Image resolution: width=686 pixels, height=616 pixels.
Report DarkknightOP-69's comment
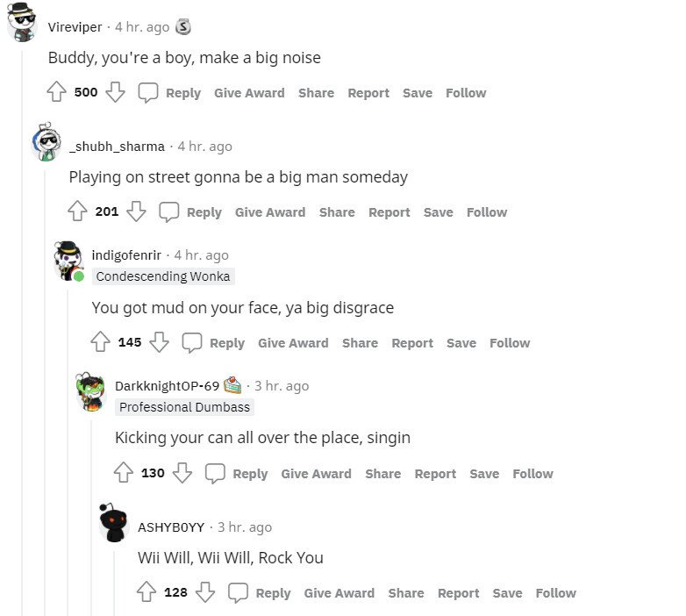pyautogui.click(x=435, y=474)
